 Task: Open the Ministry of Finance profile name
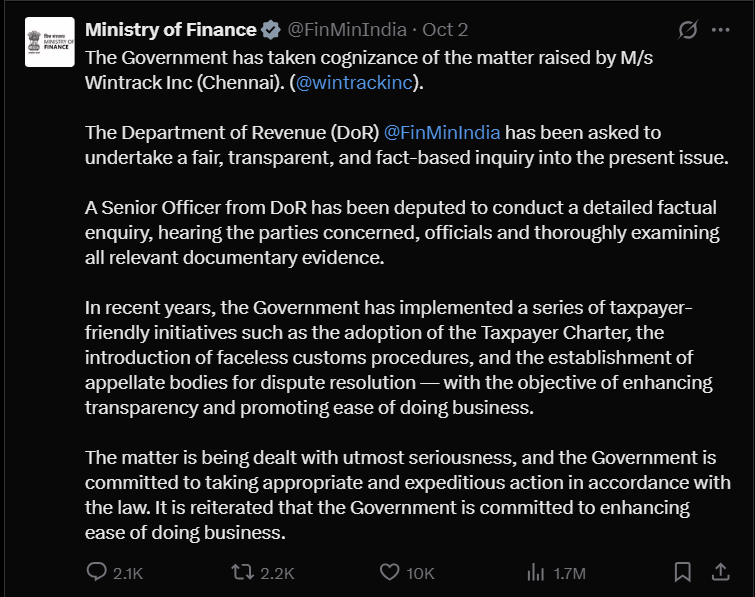tap(170, 30)
